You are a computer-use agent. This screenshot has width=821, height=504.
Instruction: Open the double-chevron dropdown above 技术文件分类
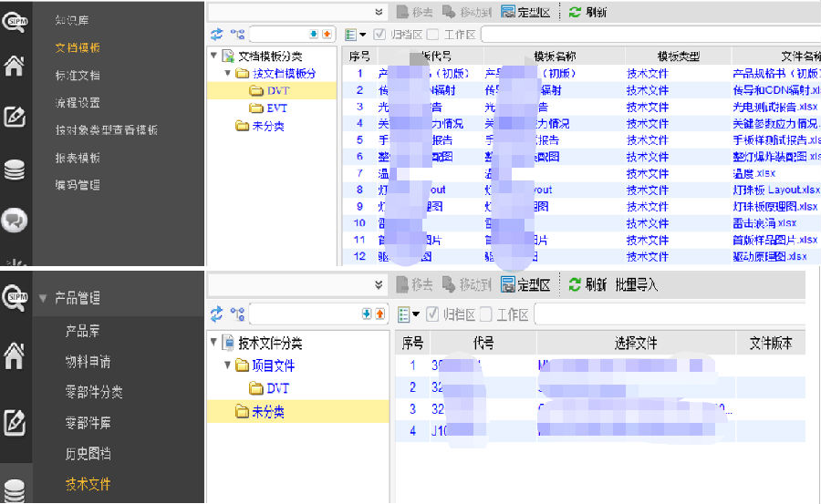[379, 284]
